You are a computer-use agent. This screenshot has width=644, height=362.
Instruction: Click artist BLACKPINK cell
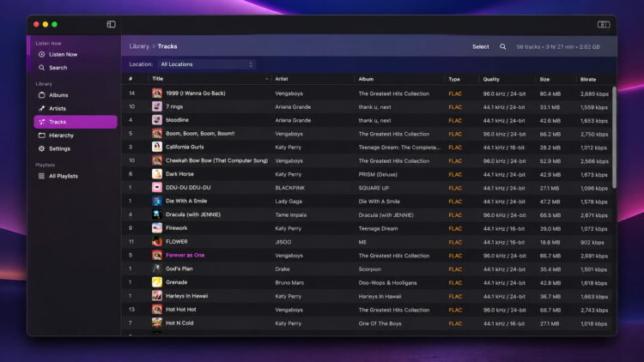289,188
